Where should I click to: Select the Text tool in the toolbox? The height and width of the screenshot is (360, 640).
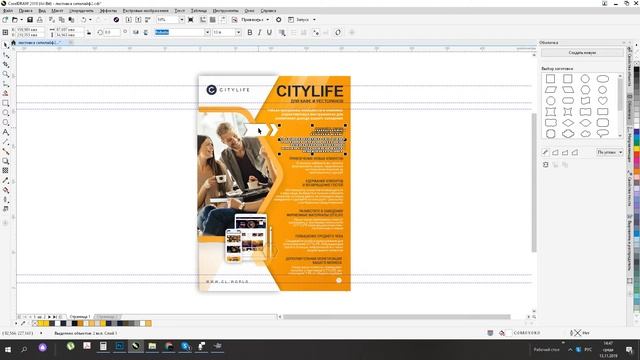(6, 132)
